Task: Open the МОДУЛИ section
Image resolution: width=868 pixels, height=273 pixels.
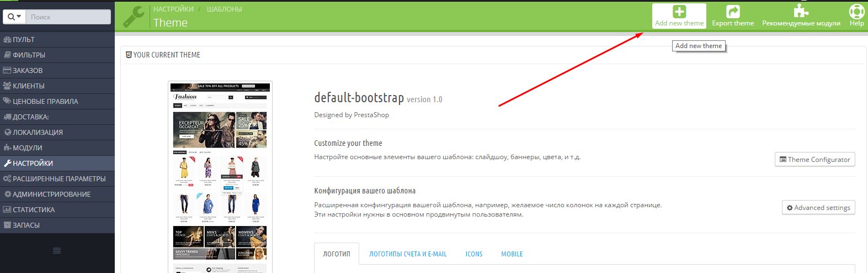Action: point(27,148)
